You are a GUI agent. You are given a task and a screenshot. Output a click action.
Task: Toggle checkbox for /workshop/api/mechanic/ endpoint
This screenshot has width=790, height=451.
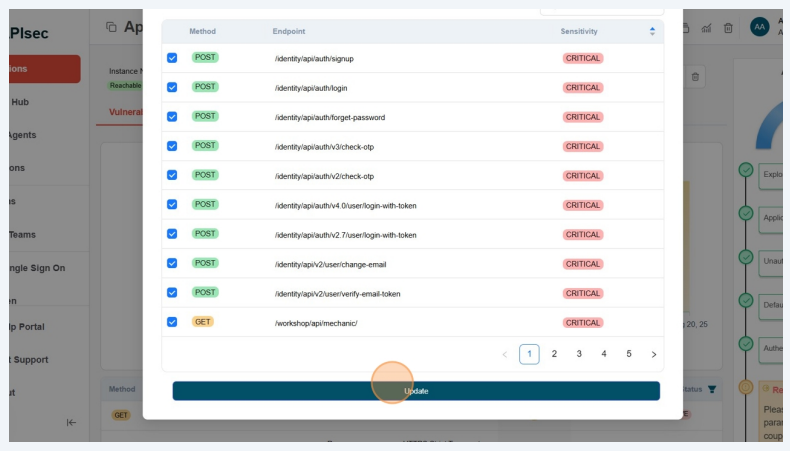(172, 322)
